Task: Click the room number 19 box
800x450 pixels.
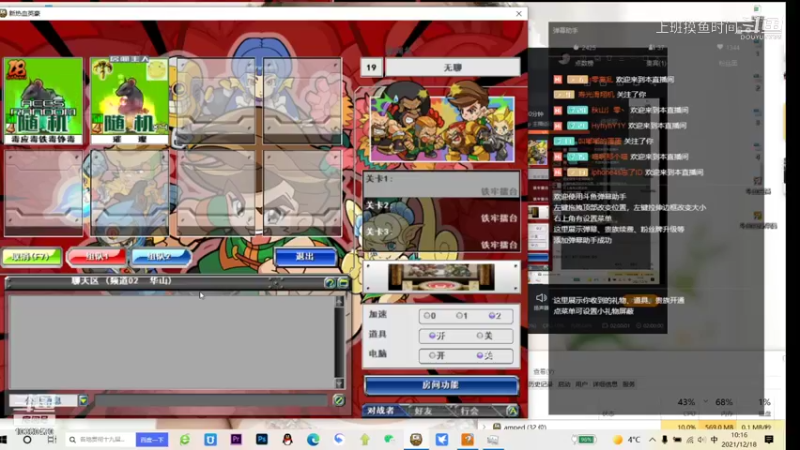Action: [x=371, y=67]
